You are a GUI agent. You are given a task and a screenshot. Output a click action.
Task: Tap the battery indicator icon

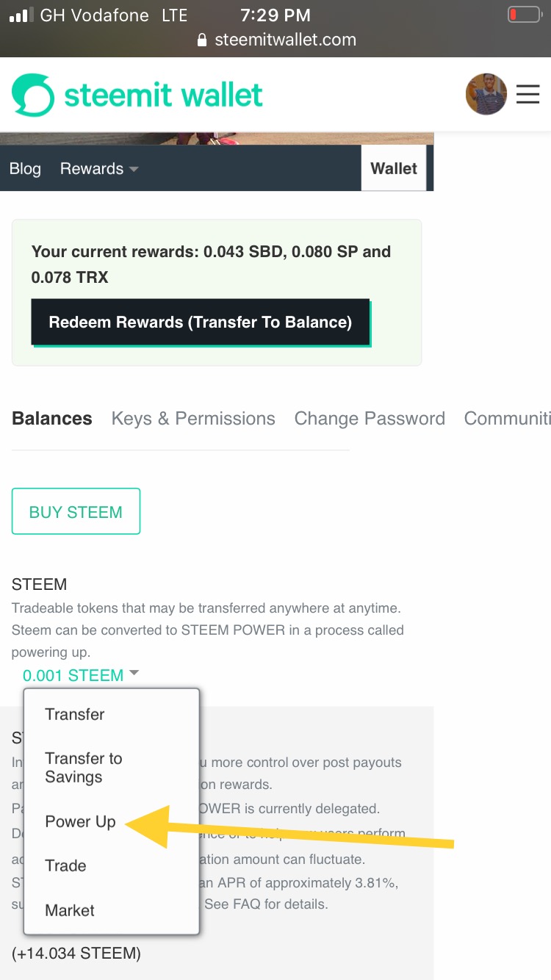[523, 15]
